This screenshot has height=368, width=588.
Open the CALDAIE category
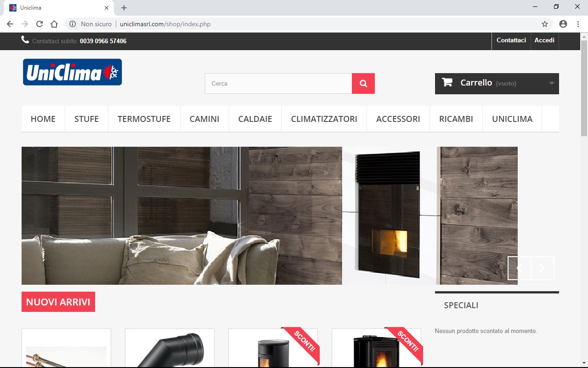(x=255, y=119)
